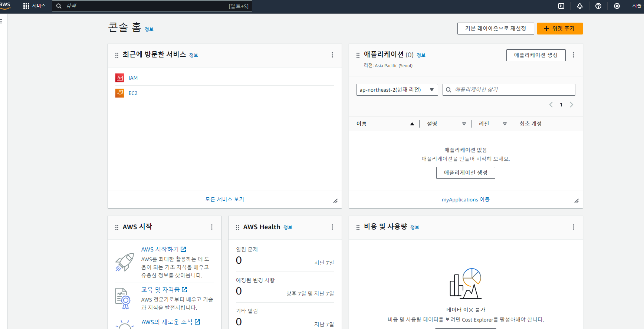644x329 pixels.
Task: Open 정보 link for 애플리케이션 widget
Action: point(421,55)
